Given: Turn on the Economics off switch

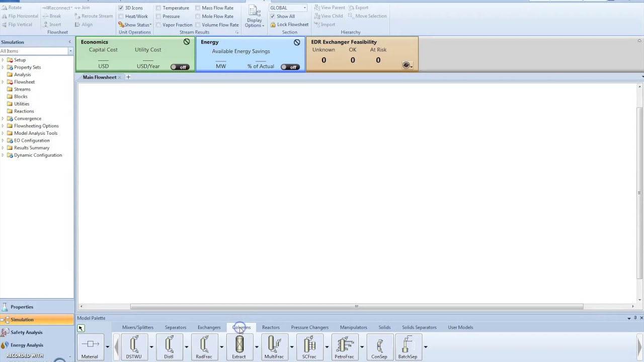Looking at the screenshot, I should (x=179, y=67).
